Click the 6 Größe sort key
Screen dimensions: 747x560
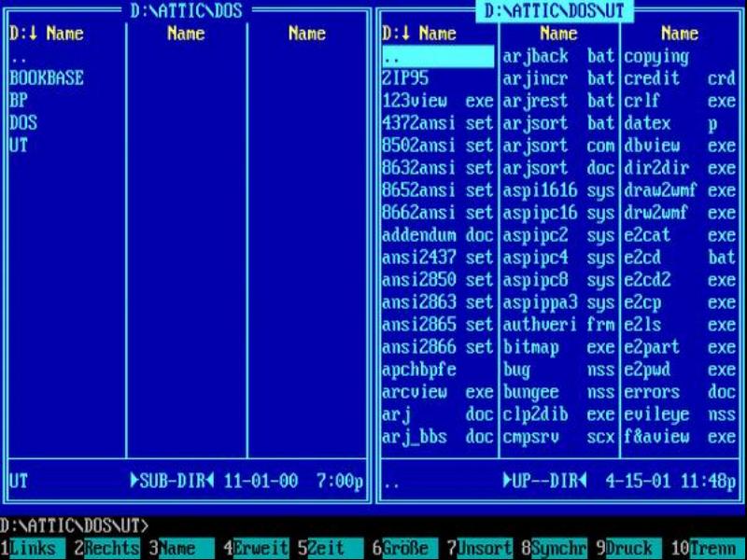(406, 548)
